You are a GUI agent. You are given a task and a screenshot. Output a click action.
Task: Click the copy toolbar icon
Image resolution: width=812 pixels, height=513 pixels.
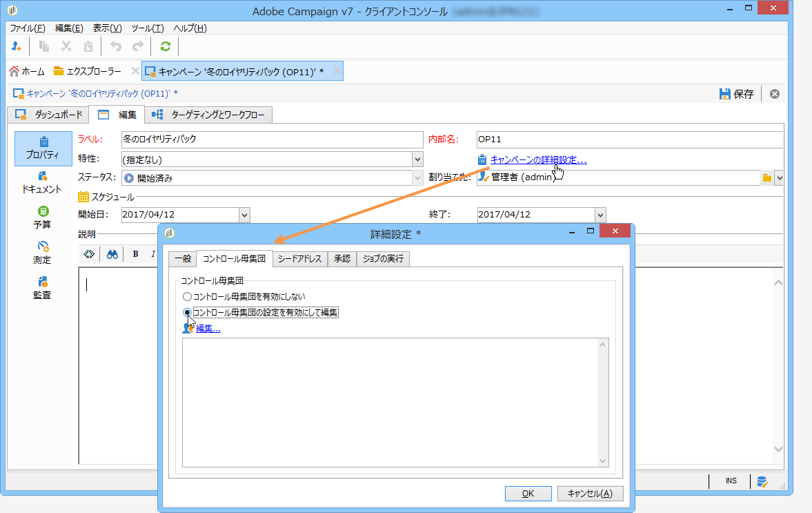tap(44, 47)
